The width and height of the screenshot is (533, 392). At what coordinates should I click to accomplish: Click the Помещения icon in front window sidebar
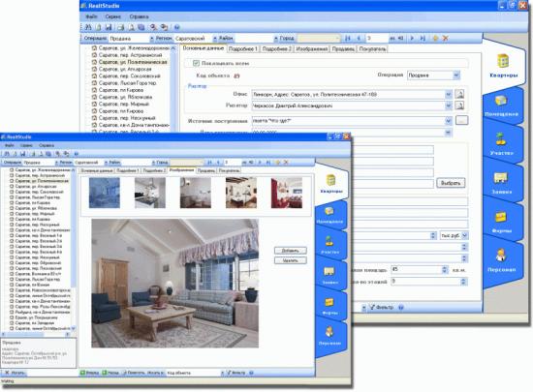pos(329,211)
